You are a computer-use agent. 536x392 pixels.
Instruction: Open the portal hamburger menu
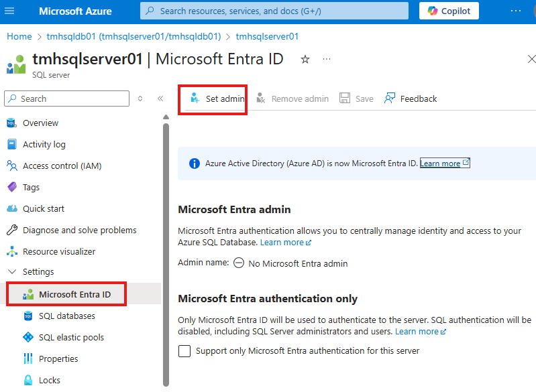click(9, 11)
